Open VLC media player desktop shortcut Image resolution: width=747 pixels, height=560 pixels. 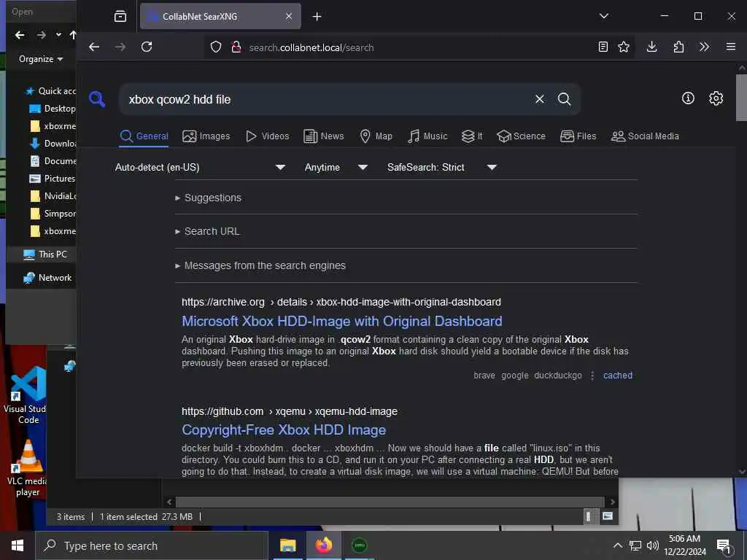point(27,469)
